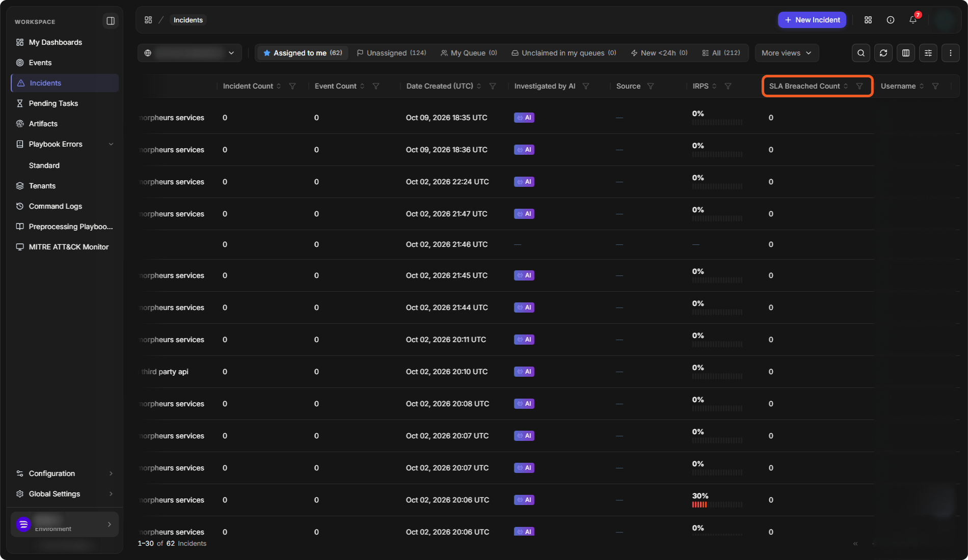Filter the IRPS column

pos(728,86)
